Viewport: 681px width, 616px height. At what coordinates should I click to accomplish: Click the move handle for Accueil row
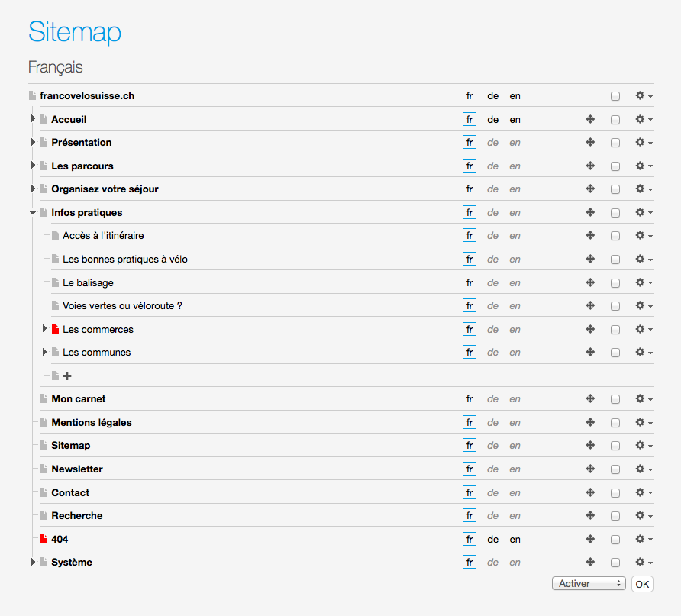pyautogui.click(x=590, y=119)
